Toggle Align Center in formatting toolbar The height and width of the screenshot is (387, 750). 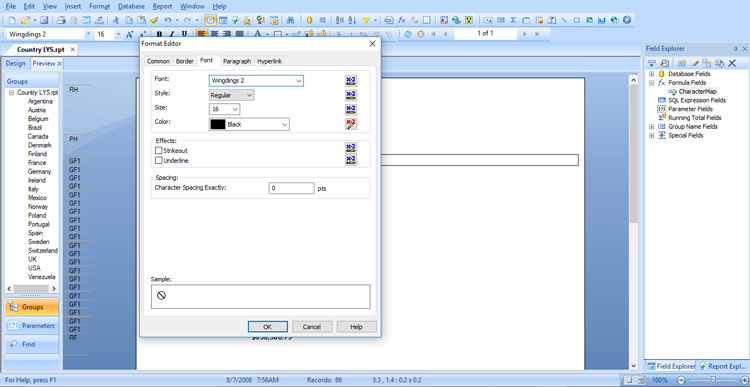click(215, 34)
